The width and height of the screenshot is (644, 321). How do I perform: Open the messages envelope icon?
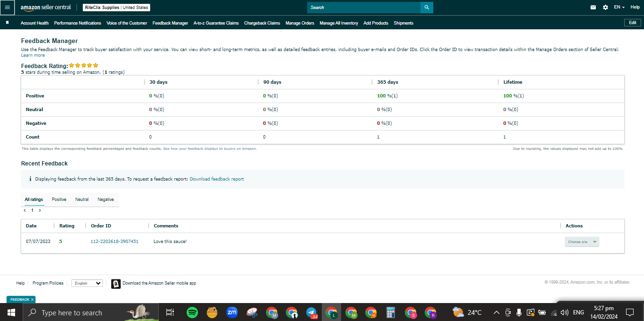[x=593, y=8]
